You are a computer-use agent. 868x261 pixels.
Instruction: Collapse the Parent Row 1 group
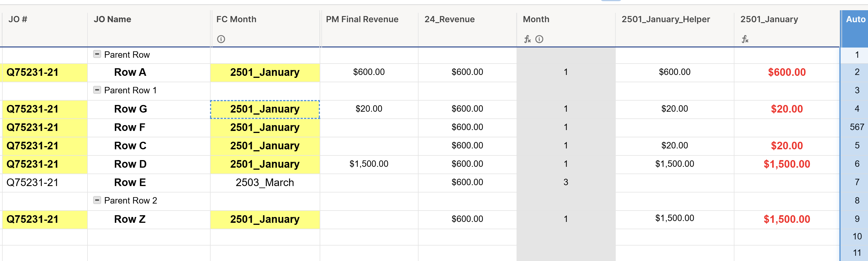click(x=97, y=90)
